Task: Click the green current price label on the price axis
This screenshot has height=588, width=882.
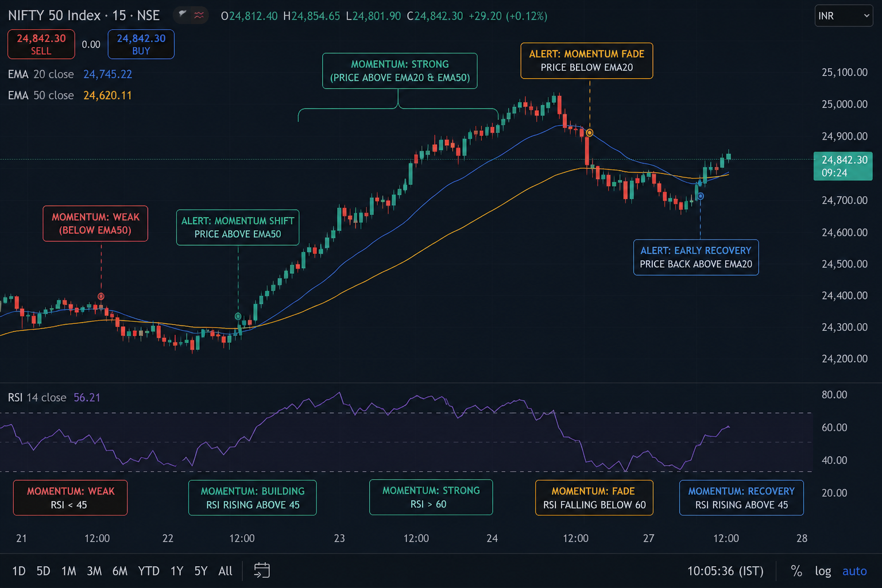Action: click(843, 166)
